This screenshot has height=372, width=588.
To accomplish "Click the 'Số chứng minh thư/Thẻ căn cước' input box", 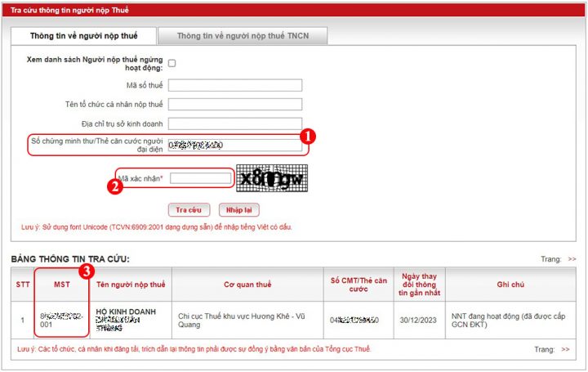I will point(235,145).
